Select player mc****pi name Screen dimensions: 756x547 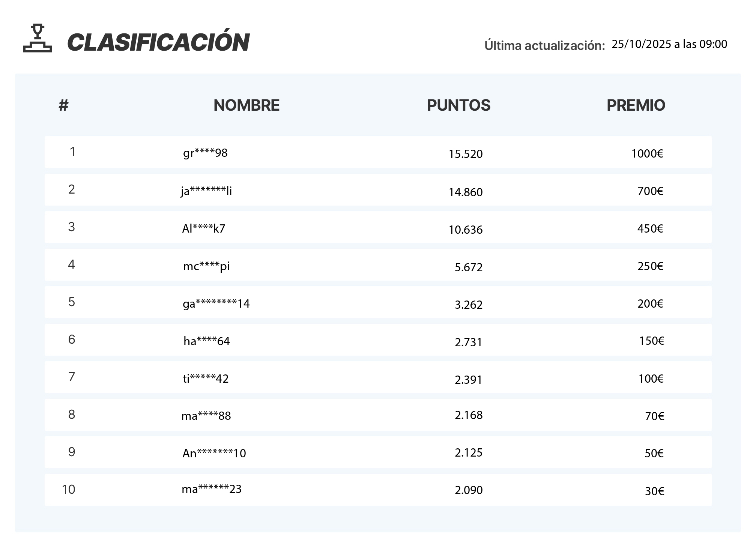click(206, 266)
